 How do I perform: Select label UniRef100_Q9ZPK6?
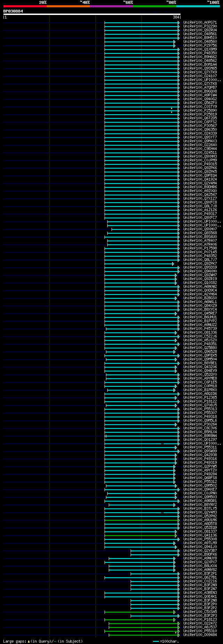(200, 168)
